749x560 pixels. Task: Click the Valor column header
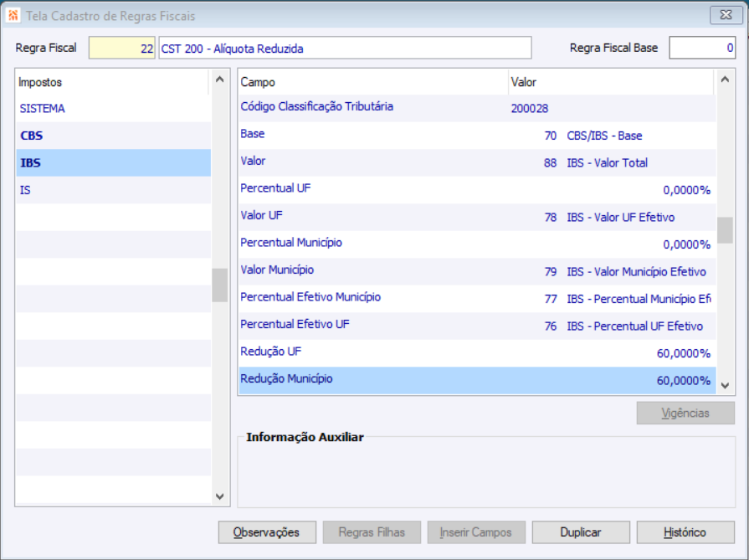pyautogui.click(x=611, y=82)
